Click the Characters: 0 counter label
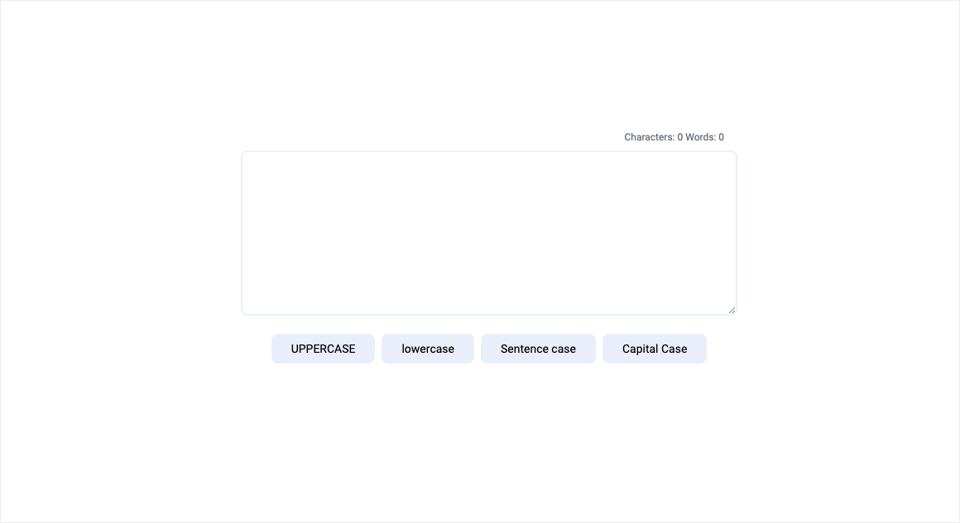Viewport: 960px width, 523px height. click(653, 137)
